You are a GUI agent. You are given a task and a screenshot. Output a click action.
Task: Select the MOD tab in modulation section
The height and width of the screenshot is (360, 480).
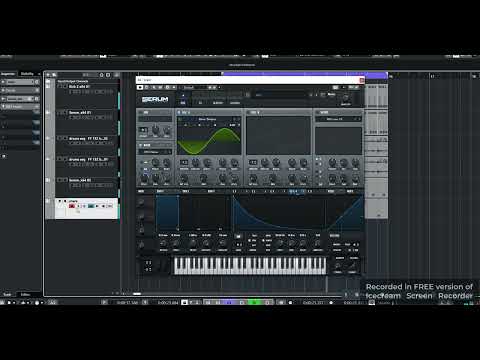click(x=141, y=191)
